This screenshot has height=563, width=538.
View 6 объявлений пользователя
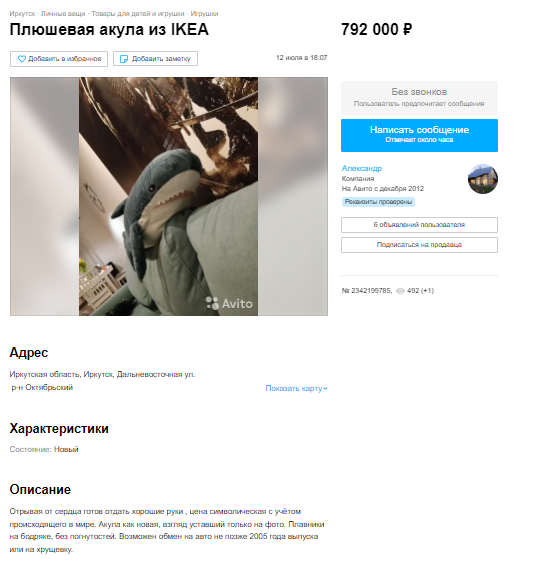419,225
